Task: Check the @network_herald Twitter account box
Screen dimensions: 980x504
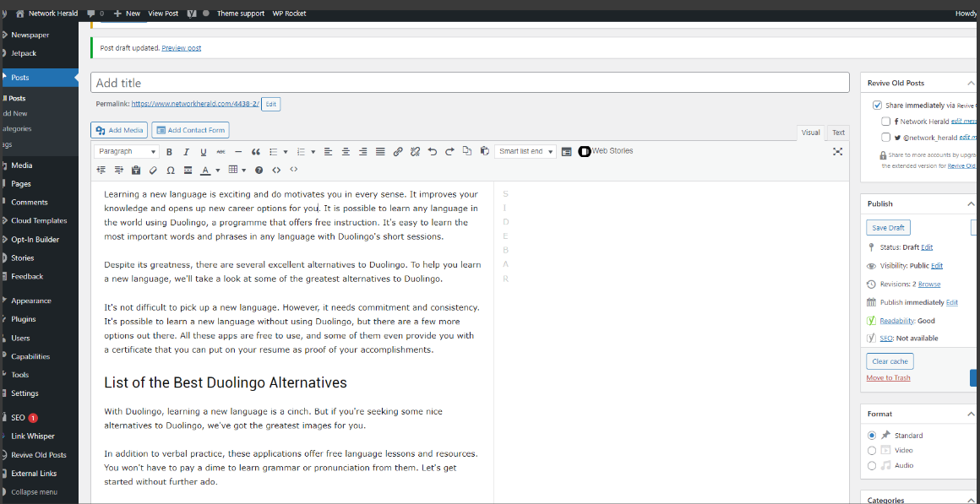Action: (x=885, y=138)
